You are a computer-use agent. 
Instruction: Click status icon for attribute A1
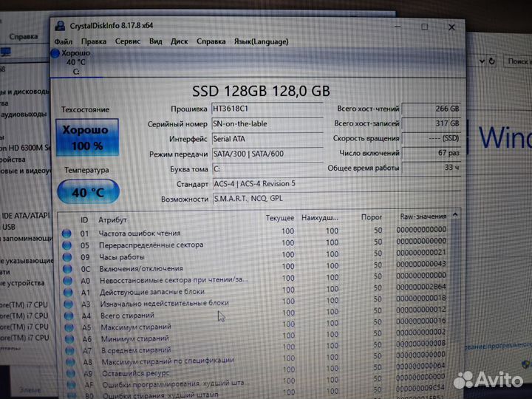[68, 292]
